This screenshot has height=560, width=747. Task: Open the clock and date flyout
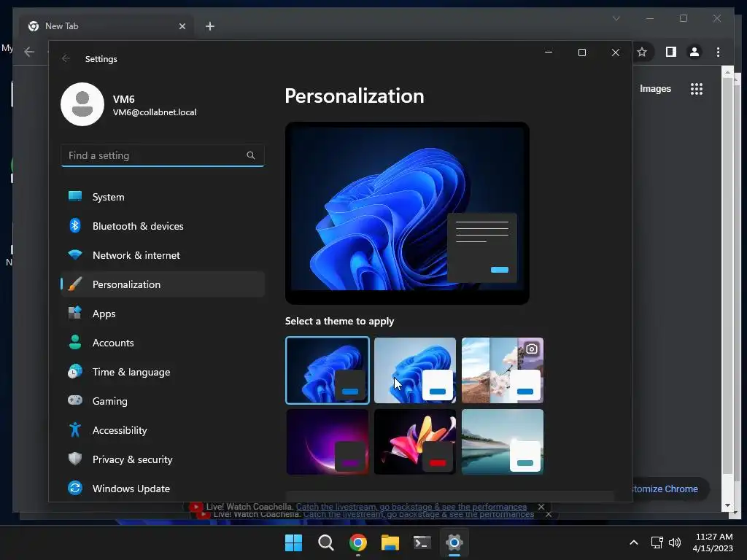pyautogui.click(x=713, y=542)
